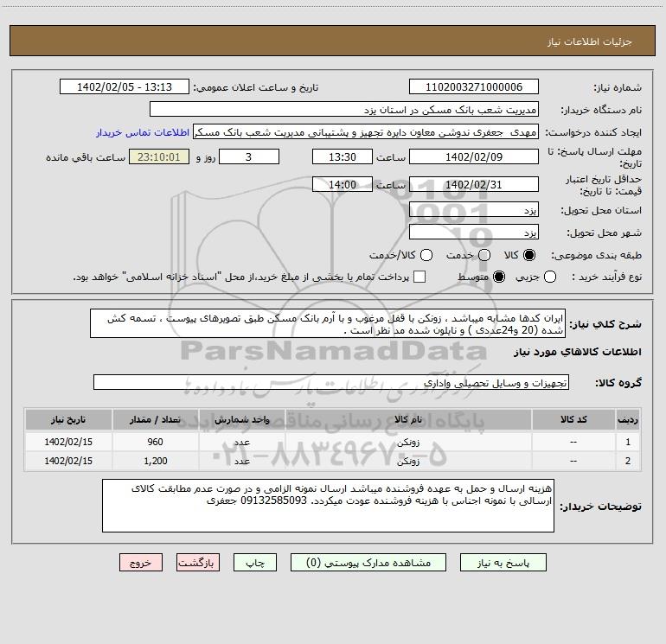Click quantity 960 in row 1
This screenshot has width=666, height=644.
155,442
